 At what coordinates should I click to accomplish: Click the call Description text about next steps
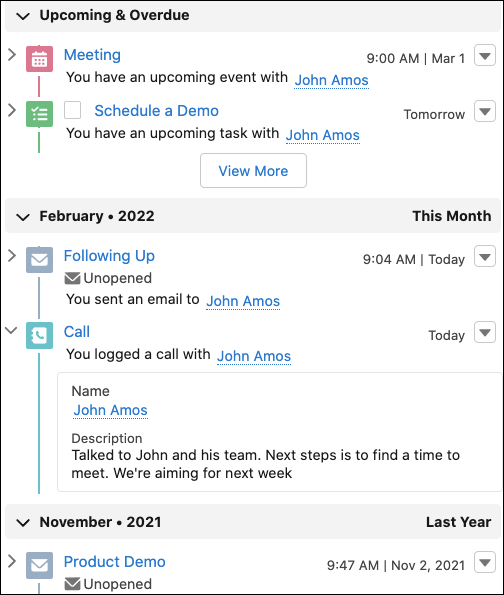pyautogui.click(x=266, y=464)
